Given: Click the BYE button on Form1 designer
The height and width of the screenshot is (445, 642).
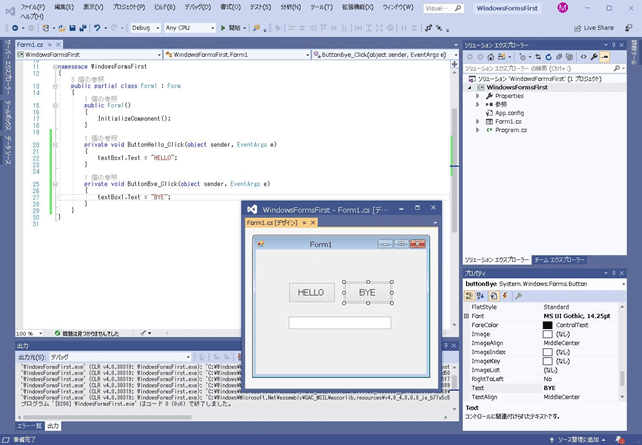Looking at the screenshot, I should pos(368,292).
